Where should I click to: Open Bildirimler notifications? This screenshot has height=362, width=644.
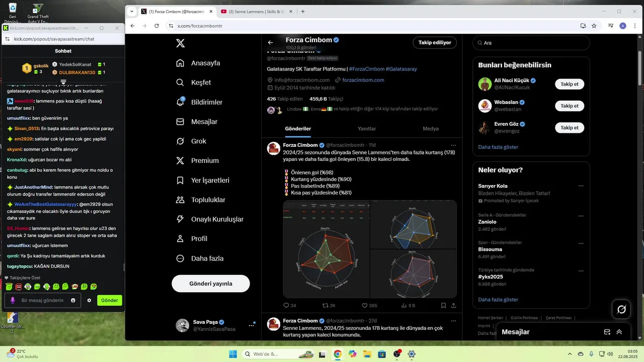click(x=199, y=102)
